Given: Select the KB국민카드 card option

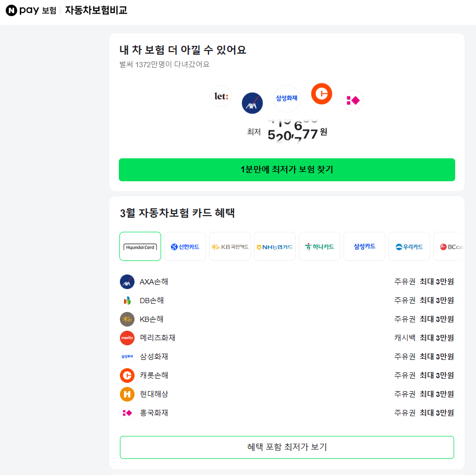Looking at the screenshot, I should 229,246.
